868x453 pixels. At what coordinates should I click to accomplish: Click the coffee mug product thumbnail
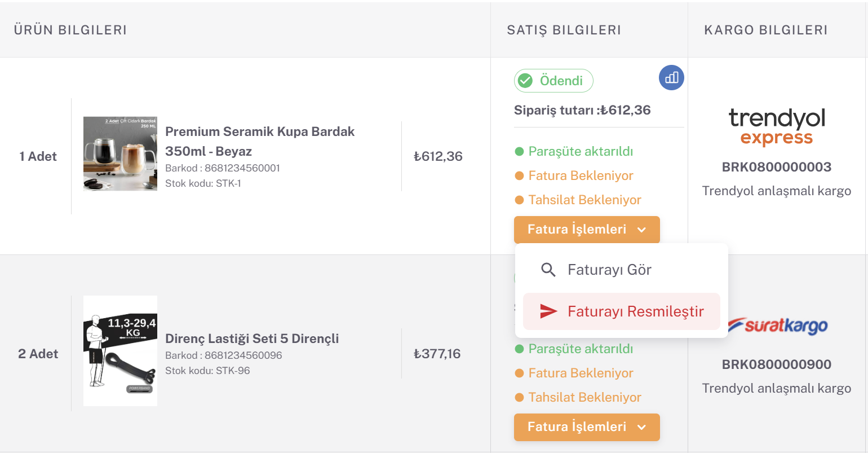(120, 153)
